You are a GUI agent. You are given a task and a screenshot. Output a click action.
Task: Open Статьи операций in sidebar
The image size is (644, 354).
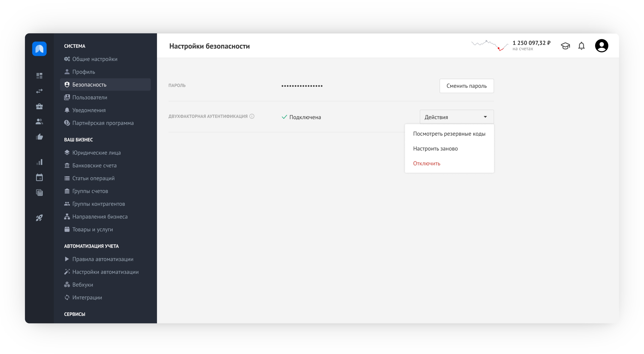tap(105, 178)
